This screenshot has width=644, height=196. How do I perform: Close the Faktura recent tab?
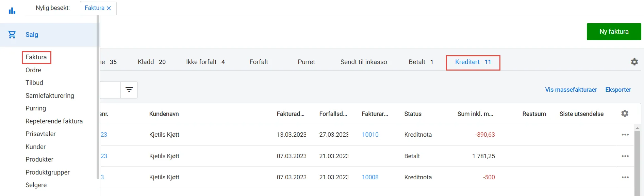coord(109,8)
